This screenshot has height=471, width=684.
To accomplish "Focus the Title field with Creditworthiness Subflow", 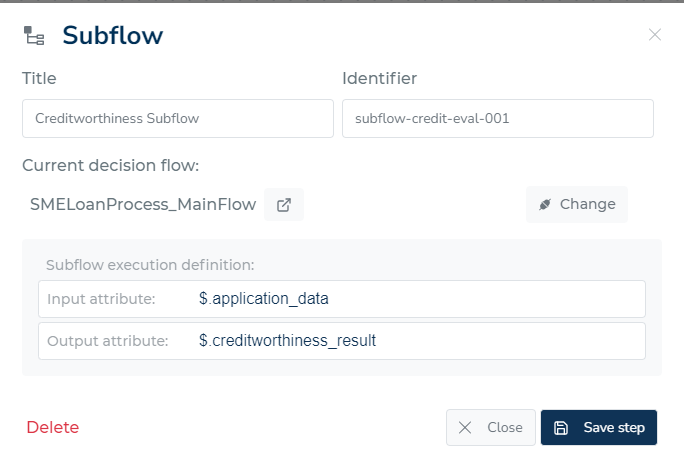I will [178, 119].
